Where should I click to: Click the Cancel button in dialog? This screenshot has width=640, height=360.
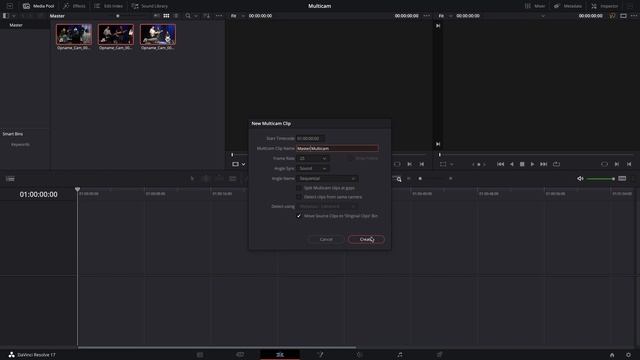click(326, 239)
